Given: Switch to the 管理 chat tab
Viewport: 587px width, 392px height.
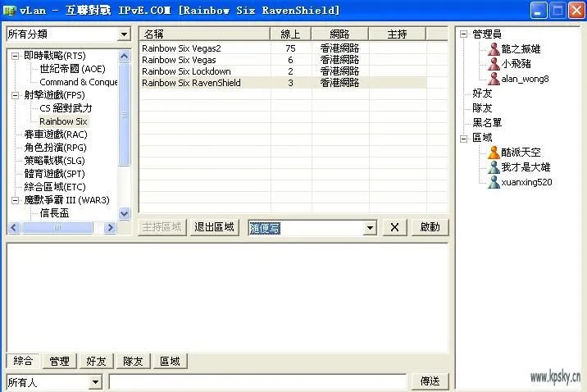Looking at the screenshot, I should (x=60, y=362).
